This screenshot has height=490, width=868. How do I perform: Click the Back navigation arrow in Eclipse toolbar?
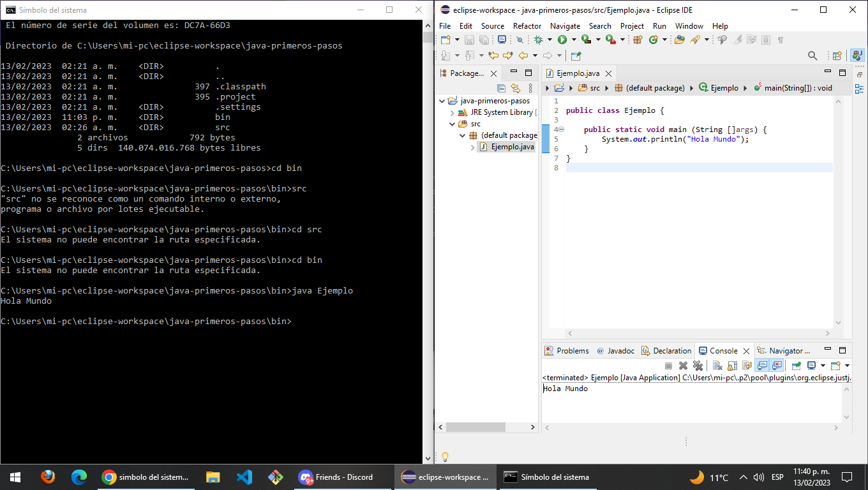523,56
